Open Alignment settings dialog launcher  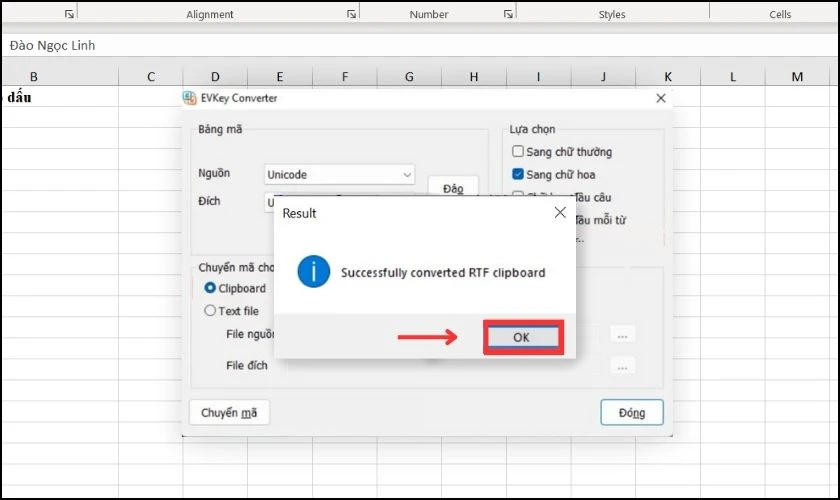point(351,14)
